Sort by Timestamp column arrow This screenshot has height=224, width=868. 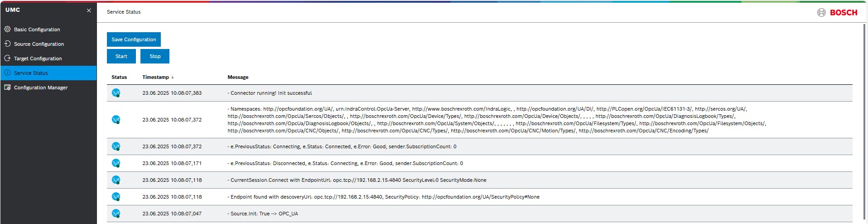[173, 78]
